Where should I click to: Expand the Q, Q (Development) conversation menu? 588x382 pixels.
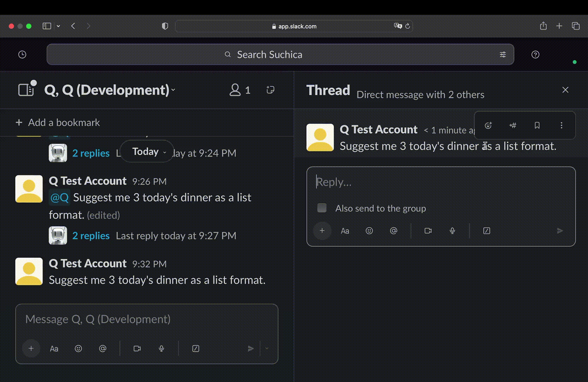[173, 90]
